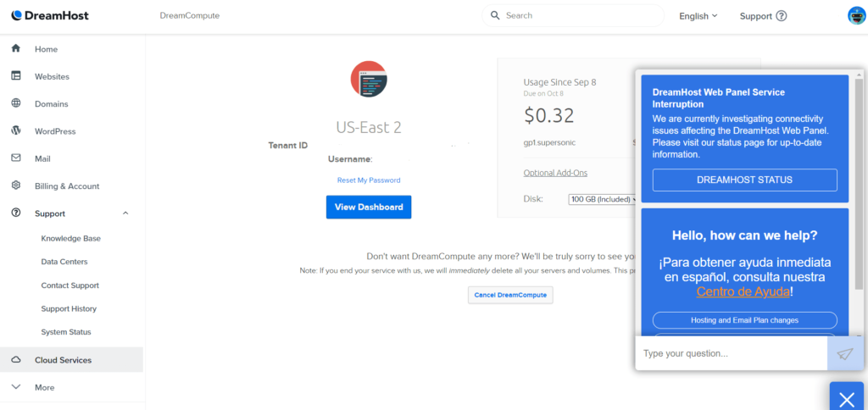The height and width of the screenshot is (410, 868).
Task: Click Support text in the header
Action: (x=755, y=16)
